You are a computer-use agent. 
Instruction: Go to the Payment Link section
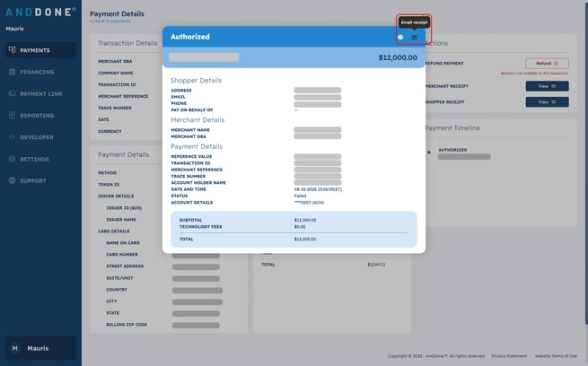(40, 93)
